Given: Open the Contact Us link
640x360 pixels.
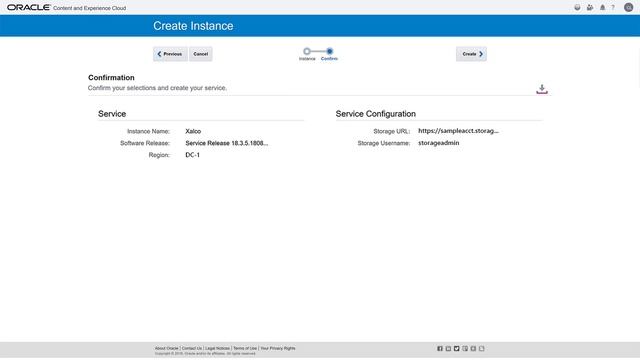Looking at the screenshot, I should 192,348.
